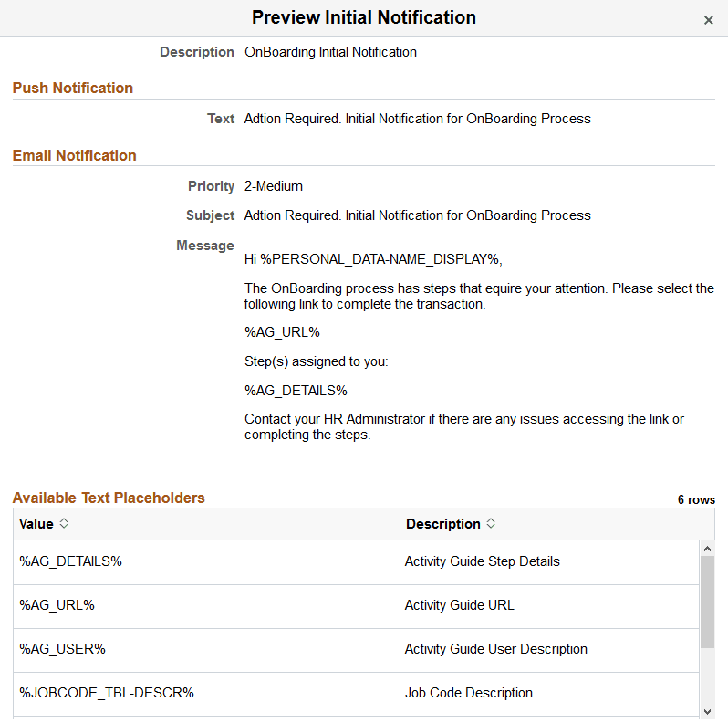Select the %AG_DETAILS% value cell
This screenshot has height=723, width=728.
[70, 561]
